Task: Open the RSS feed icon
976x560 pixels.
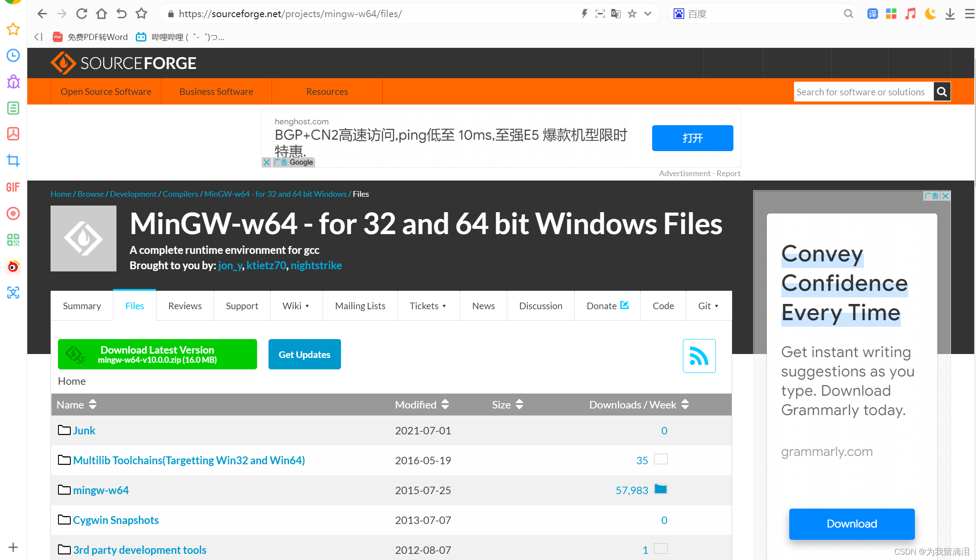Action: pyautogui.click(x=699, y=356)
